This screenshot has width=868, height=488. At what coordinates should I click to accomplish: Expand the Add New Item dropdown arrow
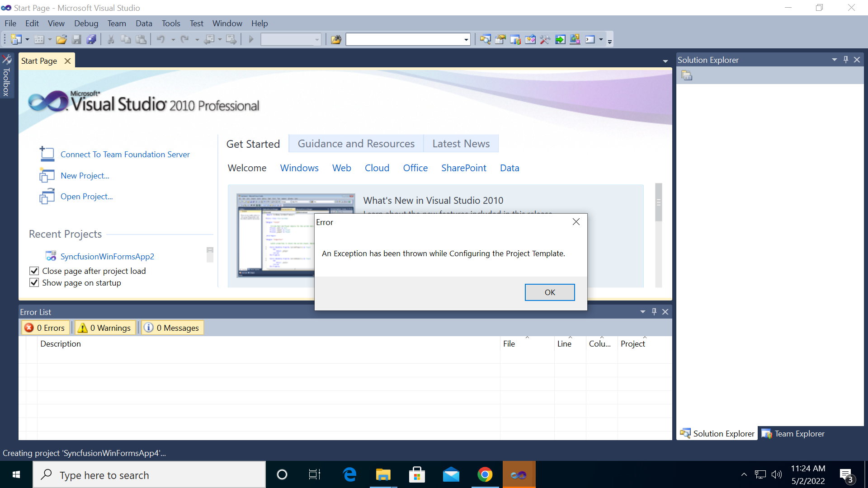[x=50, y=40]
